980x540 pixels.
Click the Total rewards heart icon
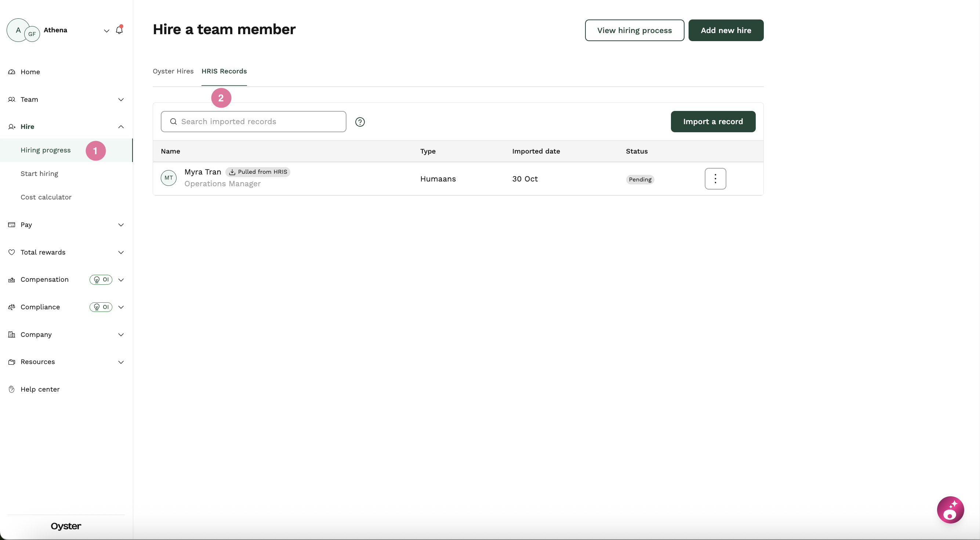tap(12, 252)
